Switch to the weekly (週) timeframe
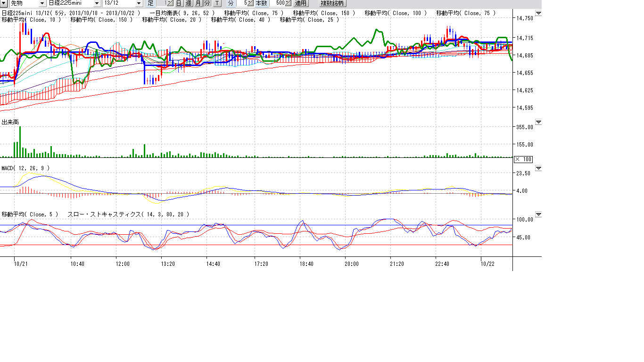644x362 pixels. 188,3
